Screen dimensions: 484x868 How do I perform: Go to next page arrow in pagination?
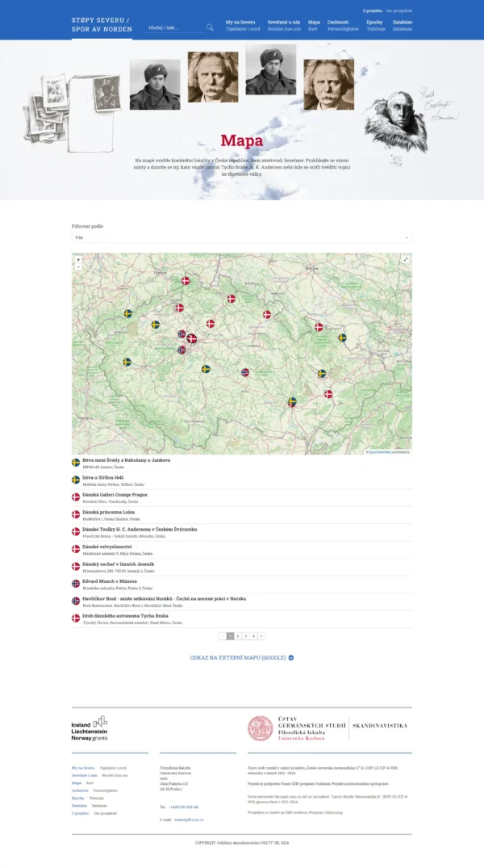point(261,636)
